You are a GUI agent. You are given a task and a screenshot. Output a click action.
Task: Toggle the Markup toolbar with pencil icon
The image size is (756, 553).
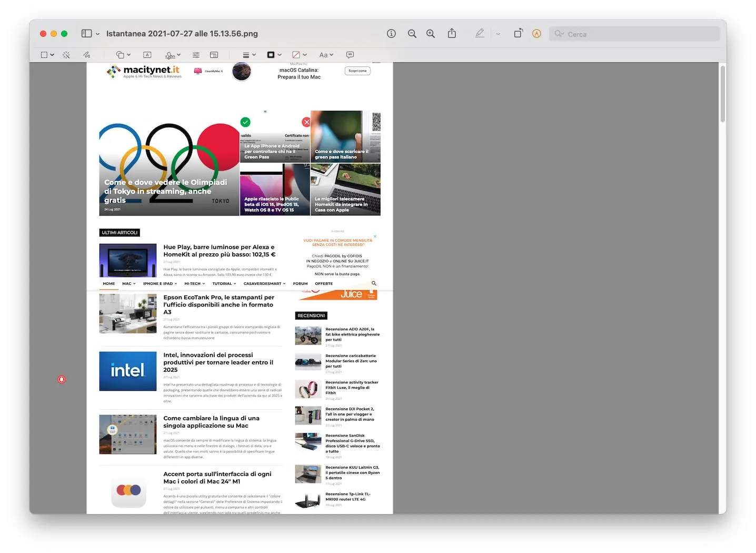pyautogui.click(x=480, y=33)
